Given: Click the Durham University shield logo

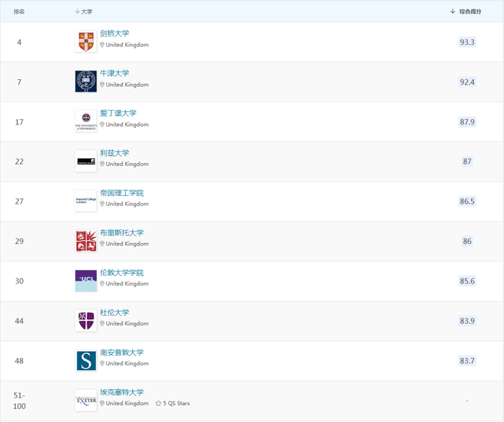Looking at the screenshot, I should pos(86,321).
